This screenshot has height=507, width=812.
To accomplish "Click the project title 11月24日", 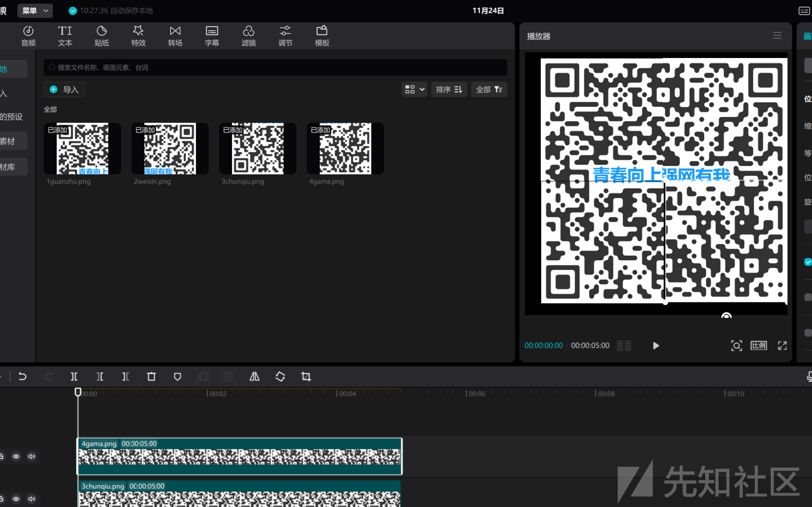I will pos(488,11).
